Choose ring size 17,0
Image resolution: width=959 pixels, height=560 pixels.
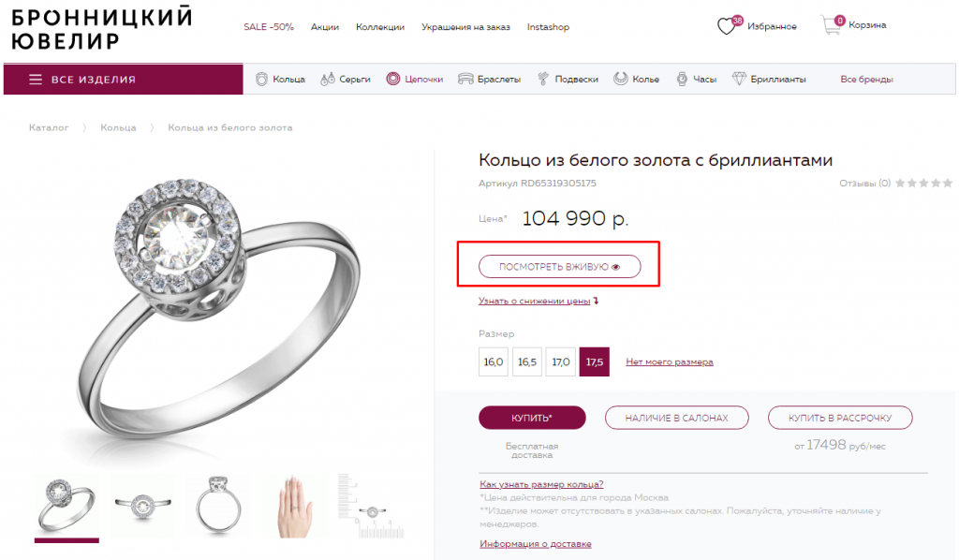click(x=561, y=361)
